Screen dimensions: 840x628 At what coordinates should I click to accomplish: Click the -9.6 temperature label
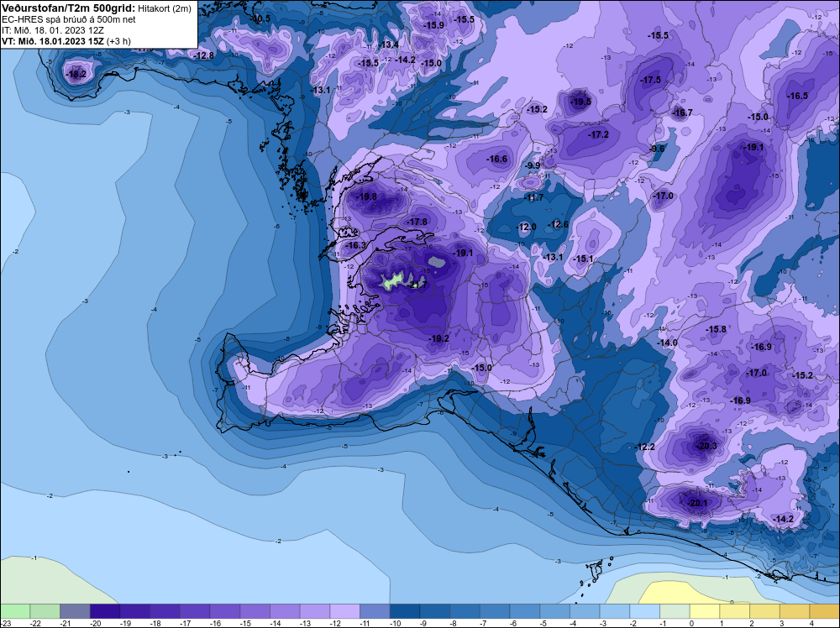coord(658,149)
